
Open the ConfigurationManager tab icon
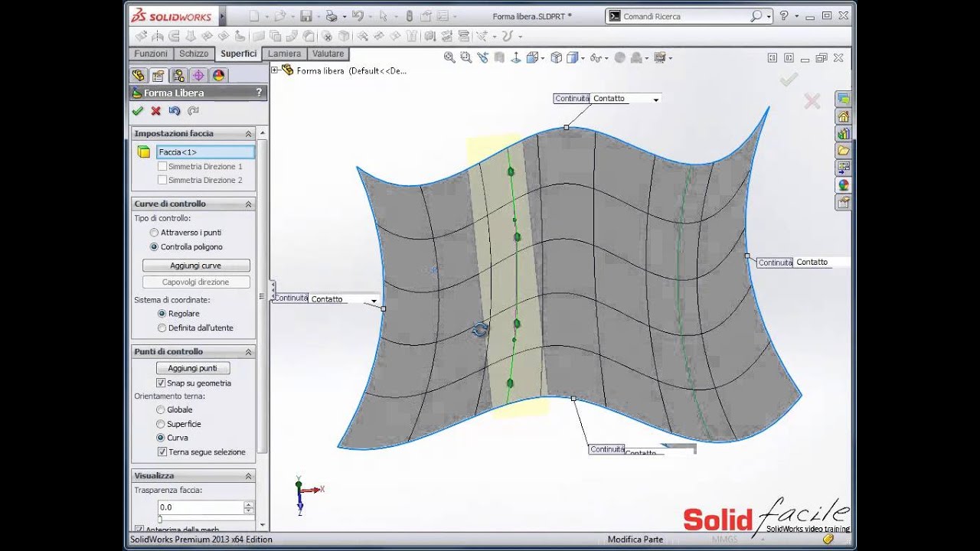[178, 75]
